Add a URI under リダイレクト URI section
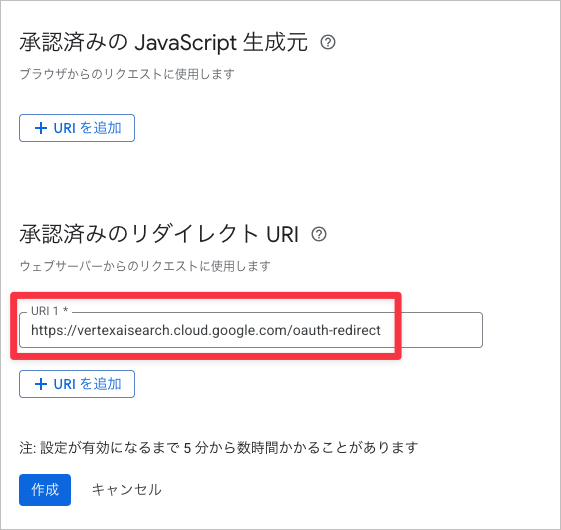This screenshot has height=530, width=561. pyautogui.click(x=77, y=384)
